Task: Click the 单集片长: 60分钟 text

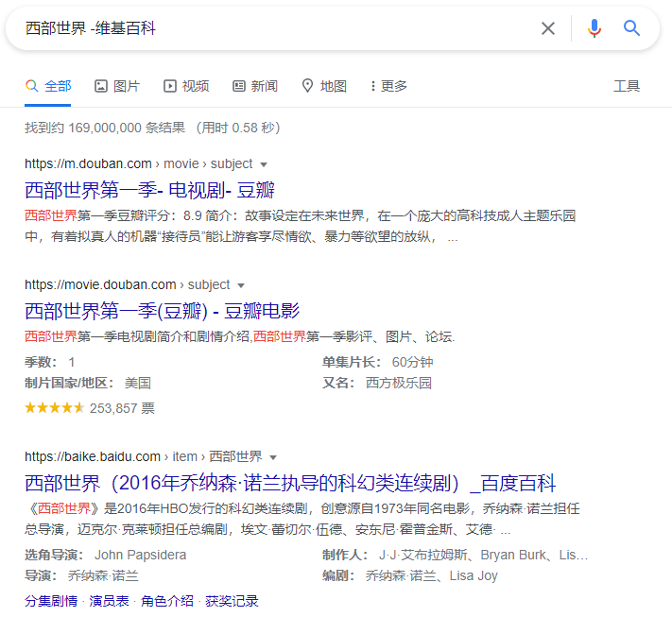Action: [377, 363]
